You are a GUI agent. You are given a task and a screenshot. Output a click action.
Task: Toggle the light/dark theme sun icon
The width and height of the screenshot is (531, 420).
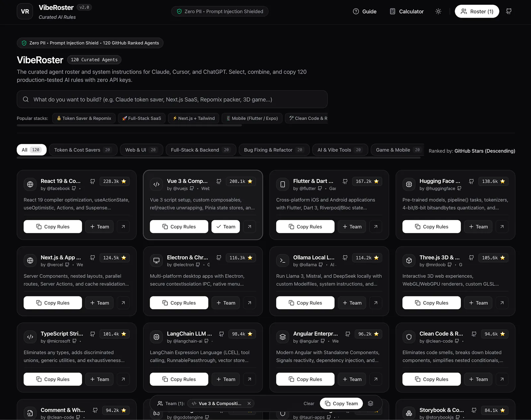click(438, 11)
